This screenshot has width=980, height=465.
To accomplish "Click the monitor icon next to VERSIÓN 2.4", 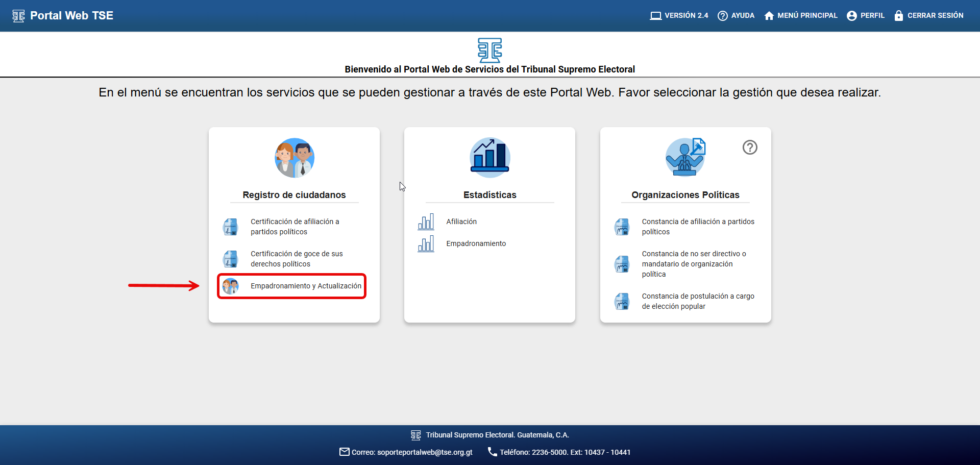I will click(655, 16).
